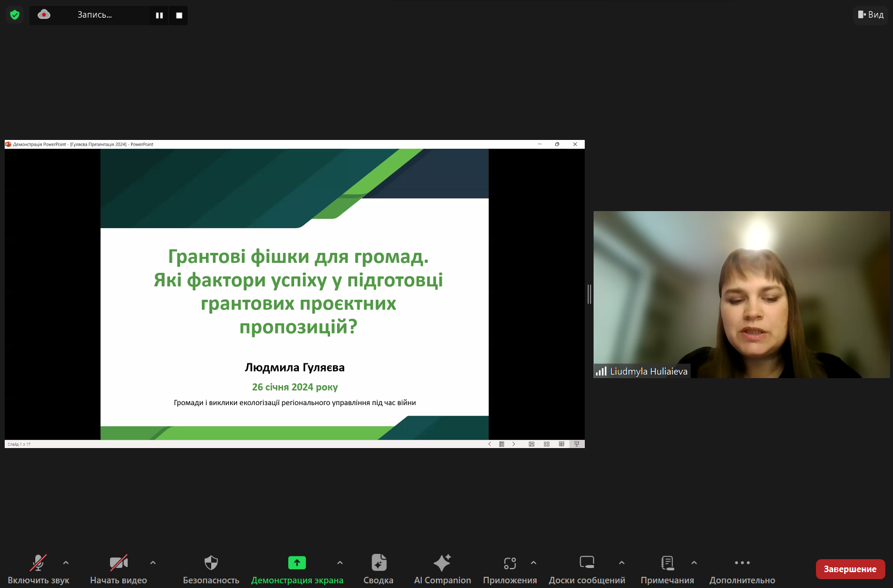Open the Notes (Примечания) icon
The width and height of the screenshot is (893, 588).
coord(667,563)
